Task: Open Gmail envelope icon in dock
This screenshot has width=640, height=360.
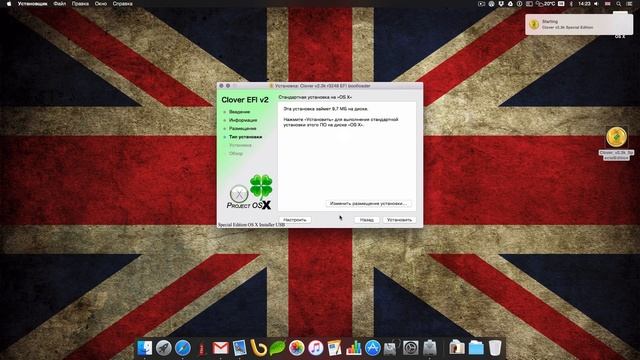Action: coord(220,348)
